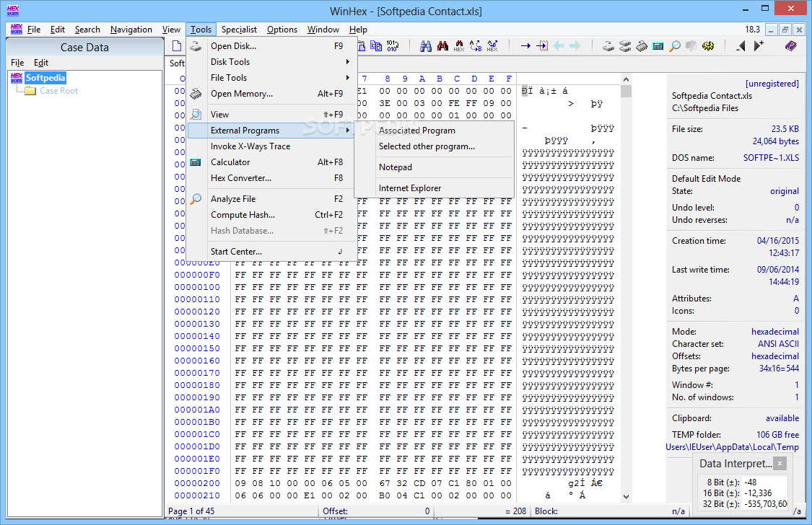Click the 'original' State value
Viewport: 812px width, 525px height.
pos(784,191)
